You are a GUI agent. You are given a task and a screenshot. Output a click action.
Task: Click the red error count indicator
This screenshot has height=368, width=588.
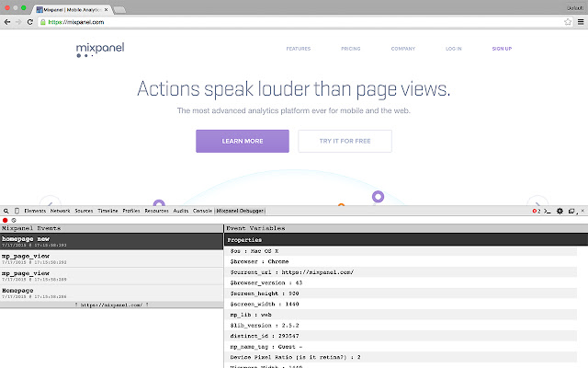click(x=537, y=211)
